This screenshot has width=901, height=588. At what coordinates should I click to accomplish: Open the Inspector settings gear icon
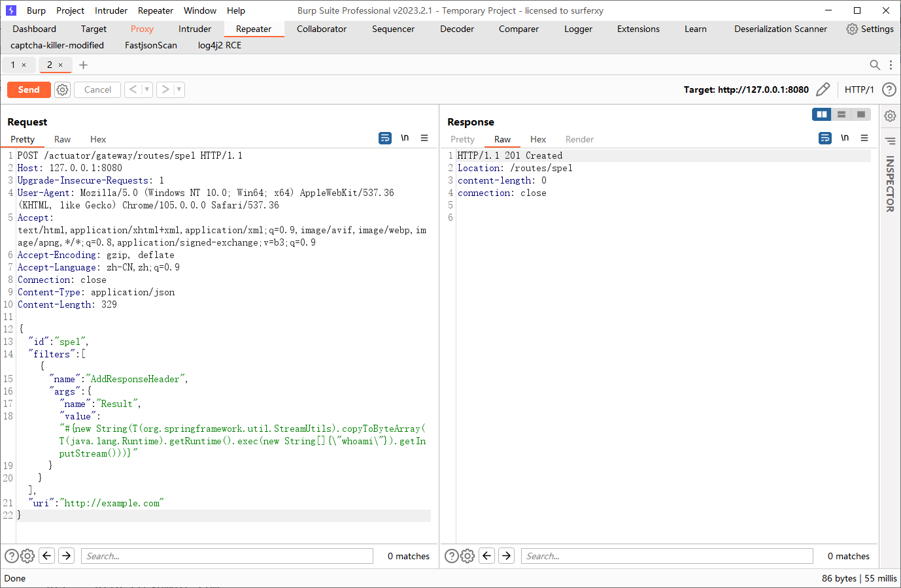890,116
